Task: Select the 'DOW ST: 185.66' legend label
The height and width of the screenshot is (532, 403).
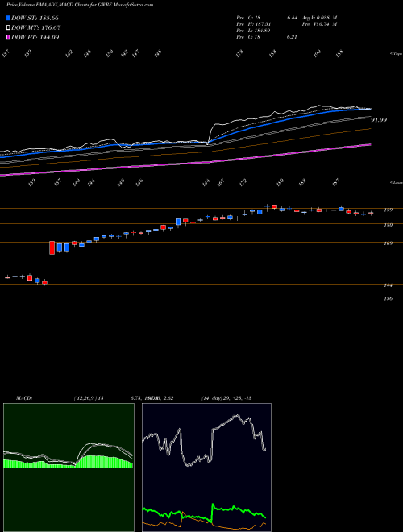Action: (35, 18)
